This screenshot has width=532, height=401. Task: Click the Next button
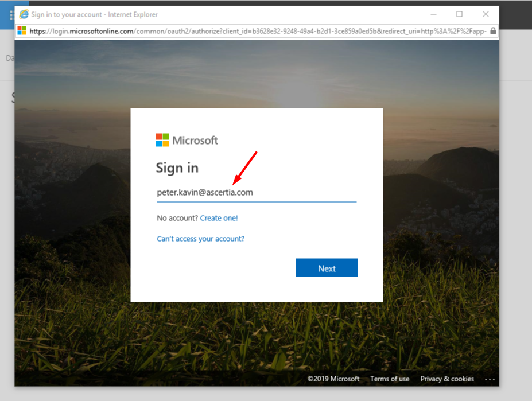pyautogui.click(x=327, y=268)
